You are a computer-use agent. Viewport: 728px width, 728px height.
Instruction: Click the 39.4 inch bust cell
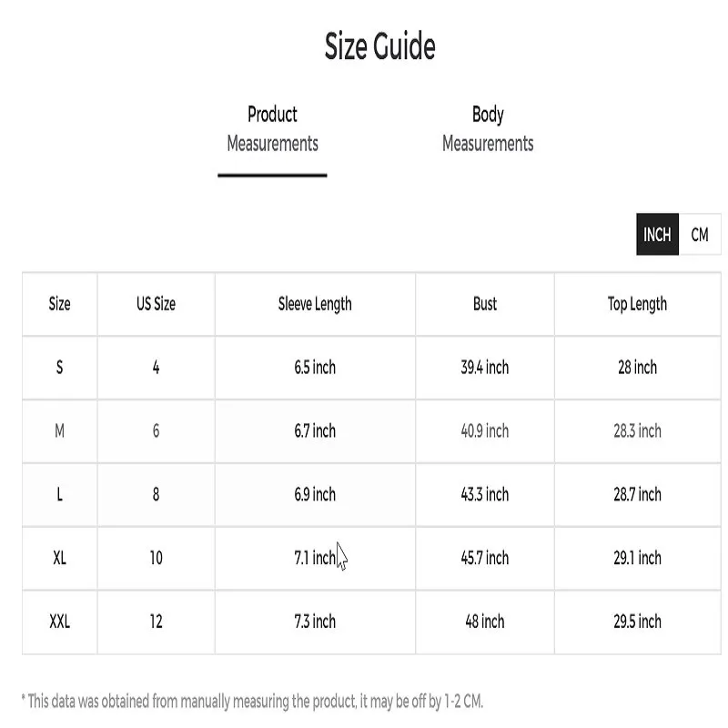(485, 368)
